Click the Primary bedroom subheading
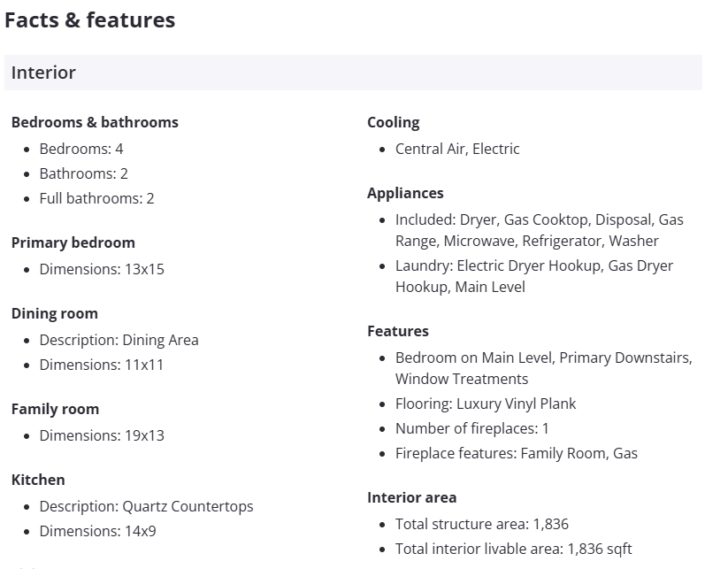The width and height of the screenshot is (728, 569). 73,242
